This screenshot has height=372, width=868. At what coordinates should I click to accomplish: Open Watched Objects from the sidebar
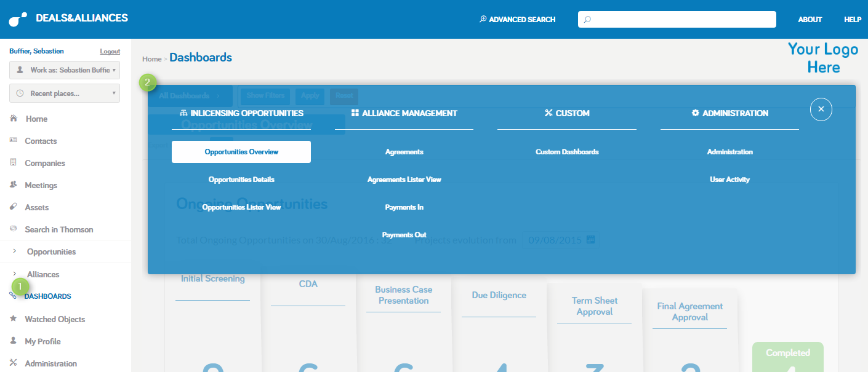coord(55,319)
